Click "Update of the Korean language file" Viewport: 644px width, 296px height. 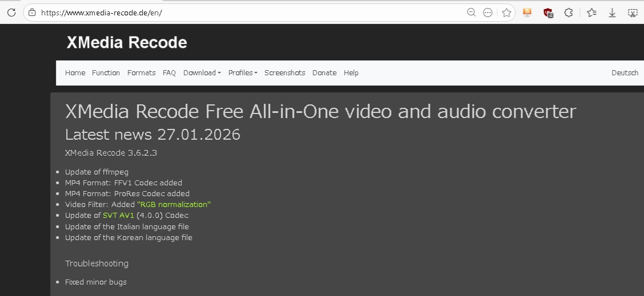(128, 237)
